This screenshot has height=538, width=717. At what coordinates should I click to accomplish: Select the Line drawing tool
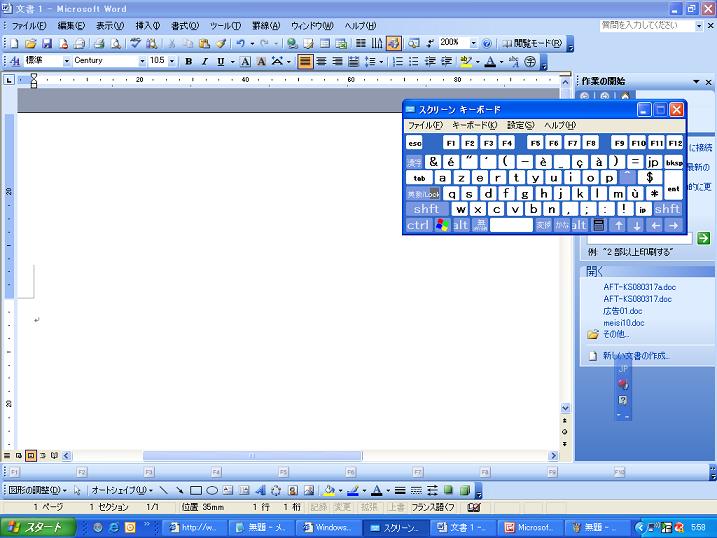click(x=163, y=490)
